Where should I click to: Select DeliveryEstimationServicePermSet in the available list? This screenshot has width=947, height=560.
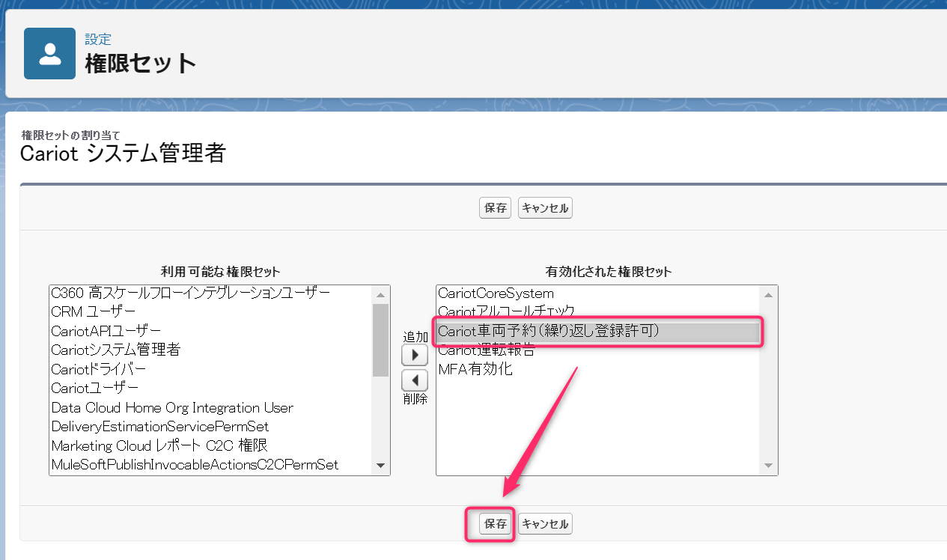click(210, 426)
